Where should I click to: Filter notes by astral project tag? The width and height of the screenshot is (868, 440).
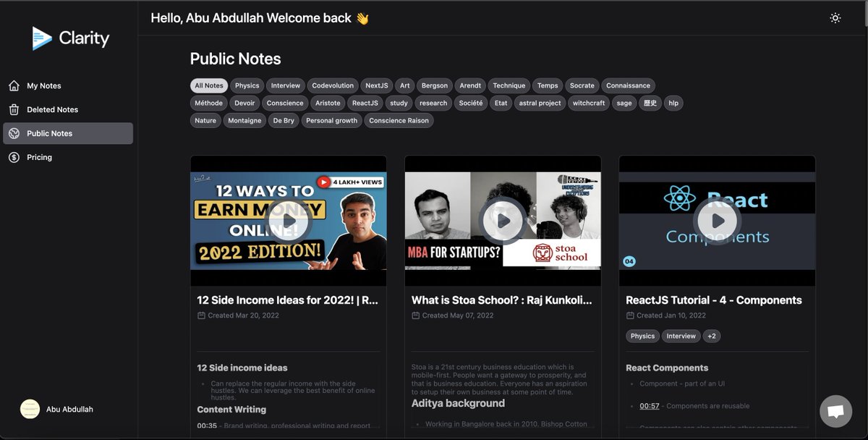click(x=540, y=103)
